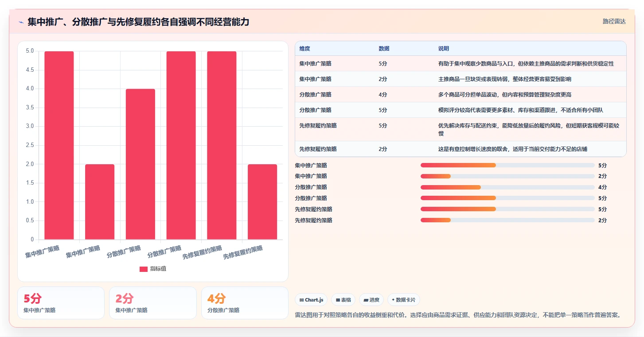Screen dimensions: 644x337
Task: Click the 集中推广策略 progress bar showing 5分
Action: coord(507,165)
